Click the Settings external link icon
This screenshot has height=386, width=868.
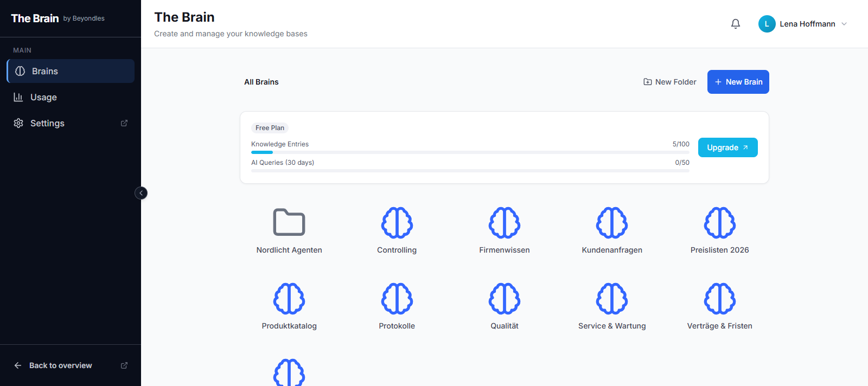click(124, 123)
